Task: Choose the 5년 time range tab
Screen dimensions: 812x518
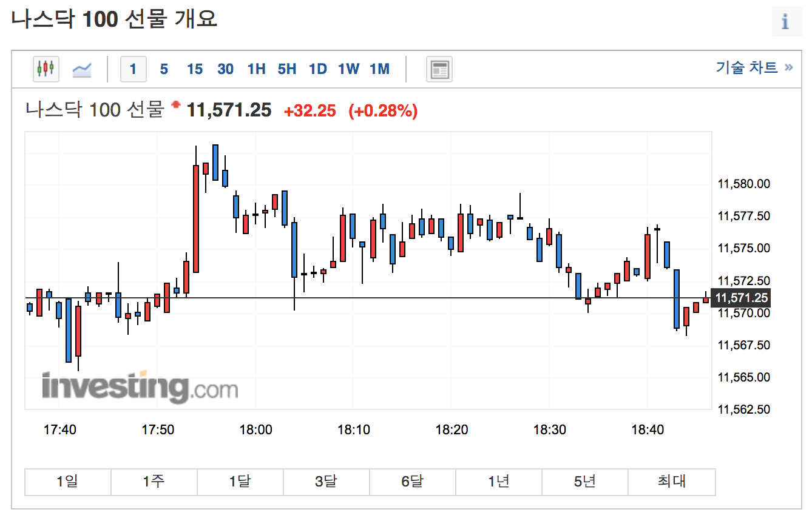Action: [x=585, y=482]
